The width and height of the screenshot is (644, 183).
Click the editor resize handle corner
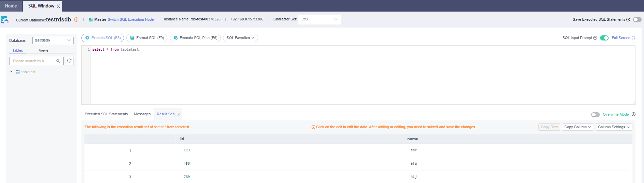click(x=633, y=102)
